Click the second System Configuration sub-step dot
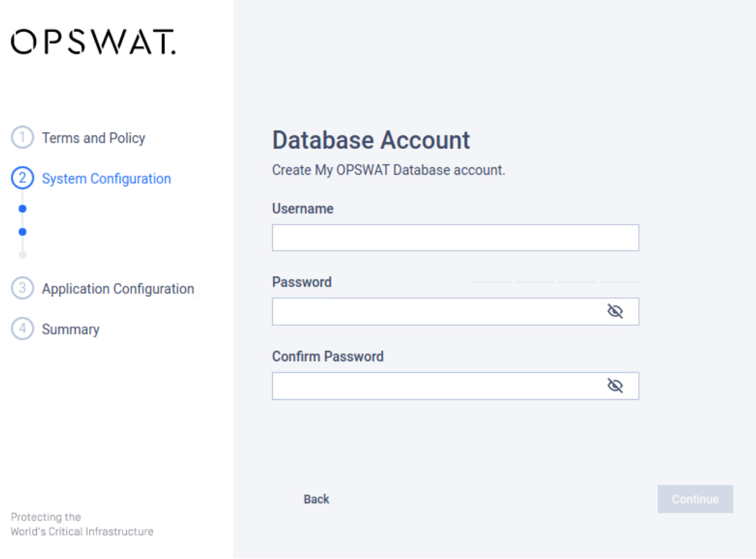The width and height of the screenshot is (756, 559). (x=22, y=232)
